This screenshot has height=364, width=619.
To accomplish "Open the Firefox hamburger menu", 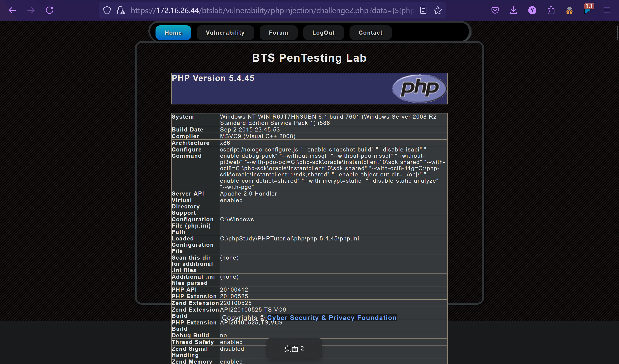I will tap(607, 10).
